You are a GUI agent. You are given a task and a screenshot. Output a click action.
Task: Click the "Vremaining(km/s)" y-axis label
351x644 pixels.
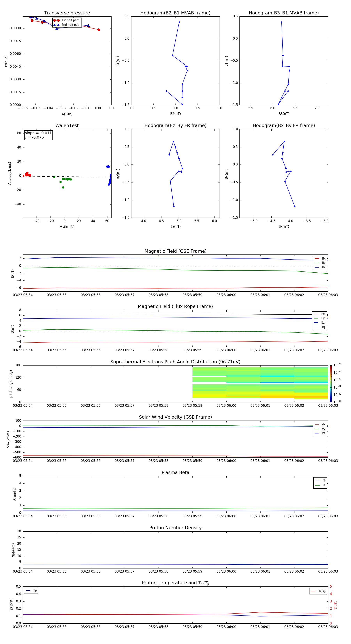click(x=10, y=173)
